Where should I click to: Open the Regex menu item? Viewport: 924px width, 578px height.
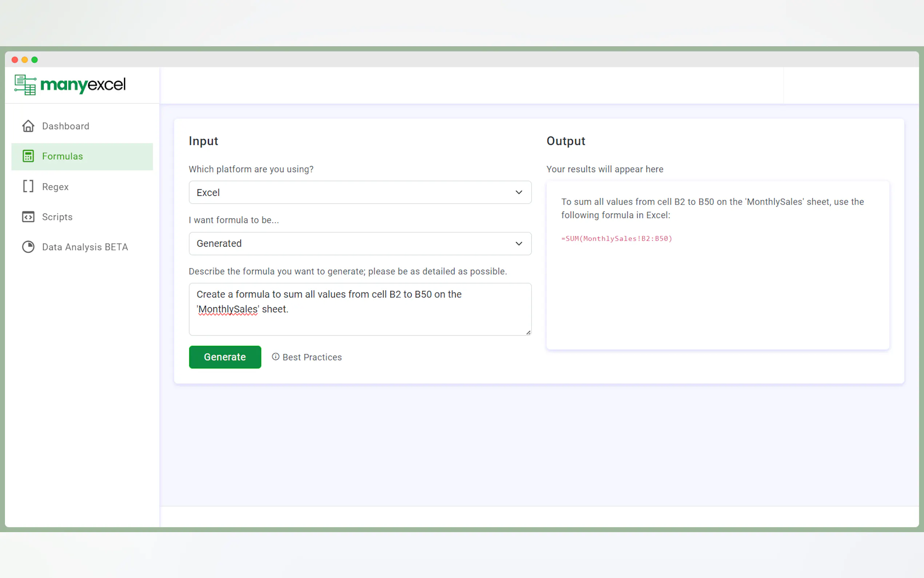(55, 187)
